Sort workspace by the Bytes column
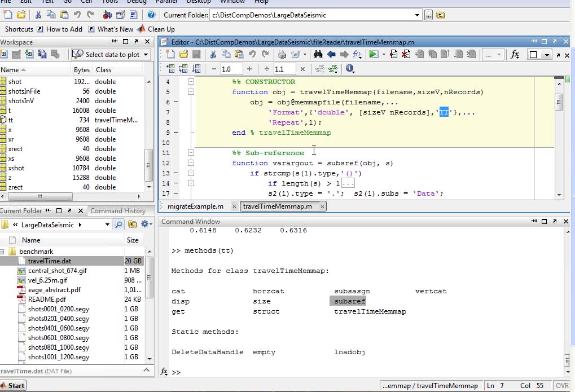The image size is (575, 392). [81, 70]
